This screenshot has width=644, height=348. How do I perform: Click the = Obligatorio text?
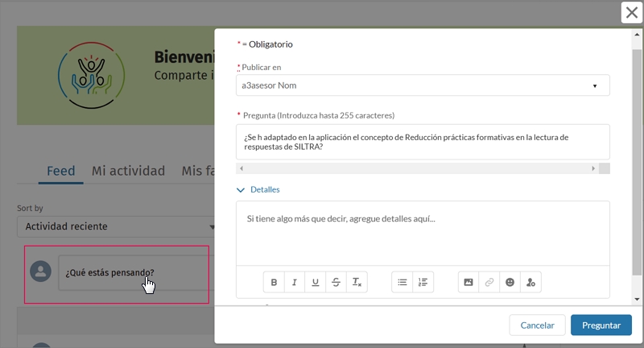[x=267, y=44]
